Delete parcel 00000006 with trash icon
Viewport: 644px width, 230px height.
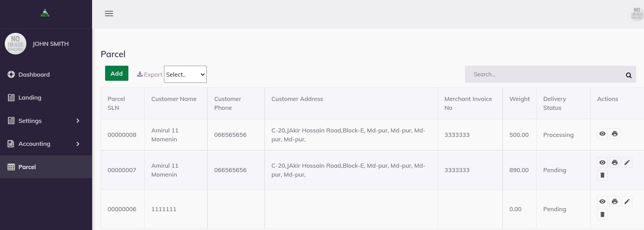click(x=602, y=215)
